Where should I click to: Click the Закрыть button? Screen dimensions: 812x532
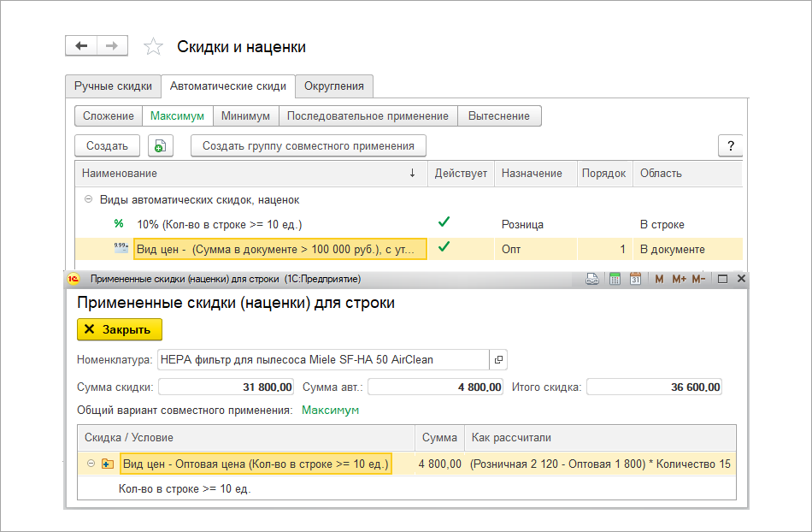(119, 329)
